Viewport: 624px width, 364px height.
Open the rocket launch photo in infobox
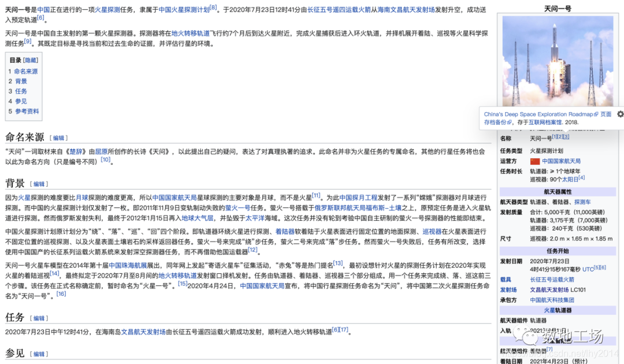coord(558,60)
